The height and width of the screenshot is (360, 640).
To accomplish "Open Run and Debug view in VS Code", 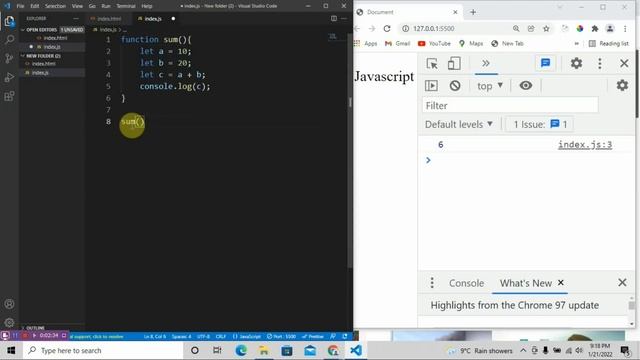I will pos(9,77).
